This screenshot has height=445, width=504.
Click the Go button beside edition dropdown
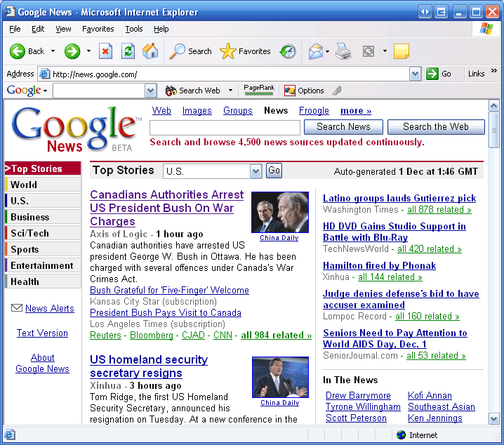(x=274, y=171)
